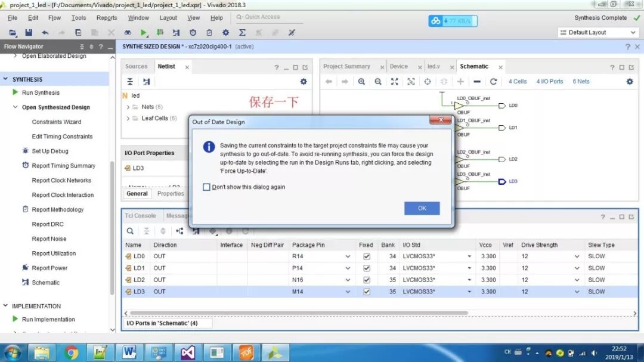Zoom out on the Schematic

(378, 81)
